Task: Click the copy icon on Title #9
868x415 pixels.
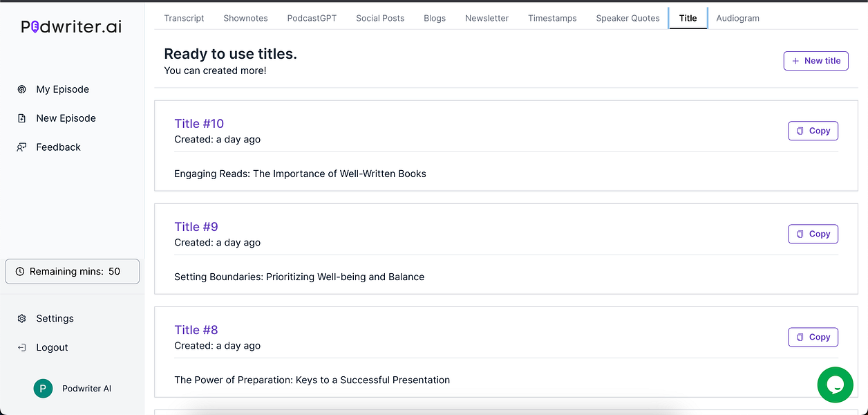Action: click(x=800, y=234)
